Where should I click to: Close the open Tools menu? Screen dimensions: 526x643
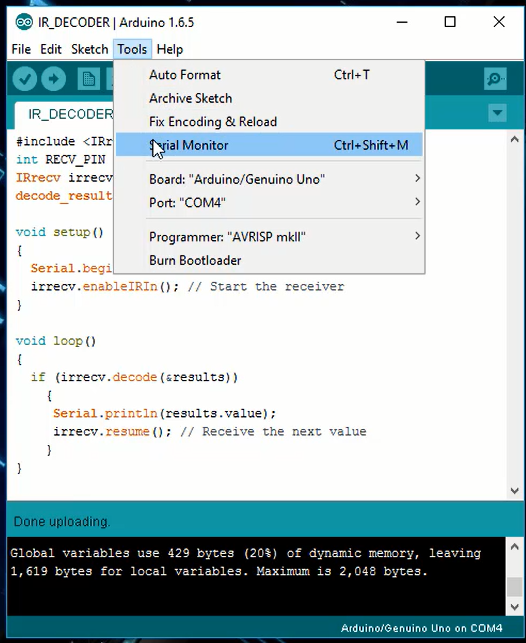coord(132,49)
